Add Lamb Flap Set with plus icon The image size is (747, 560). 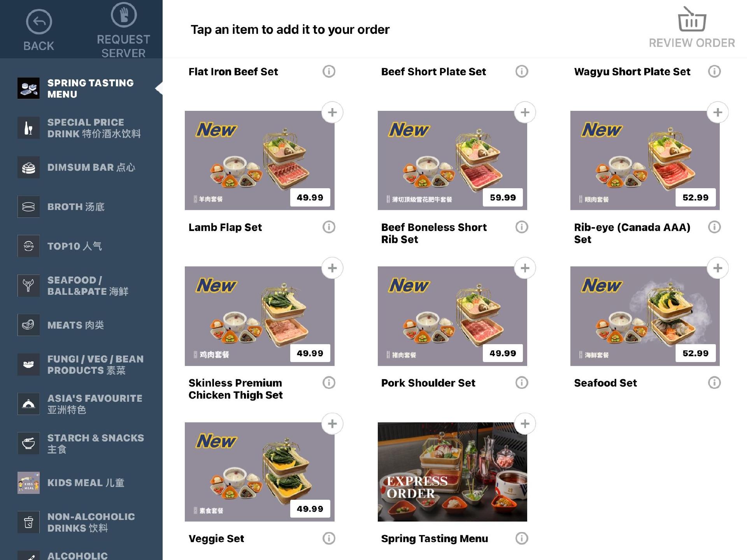pyautogui.click(x=332, y=112)
